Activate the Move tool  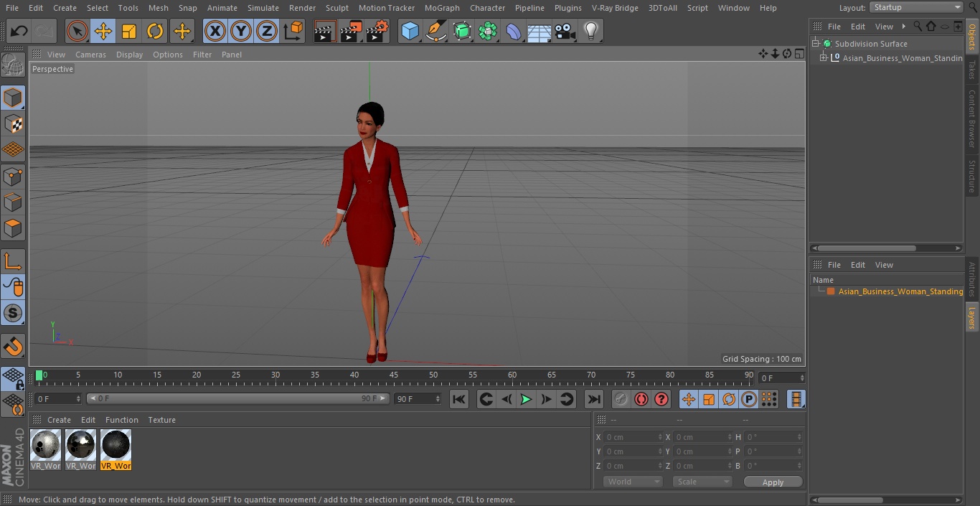[x=103, y=32]
